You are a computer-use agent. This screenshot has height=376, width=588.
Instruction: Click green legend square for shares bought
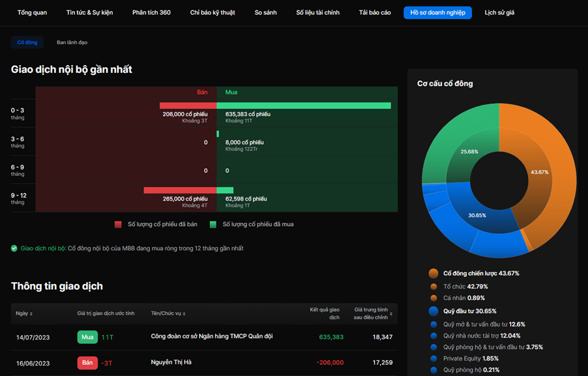(213, 224)
